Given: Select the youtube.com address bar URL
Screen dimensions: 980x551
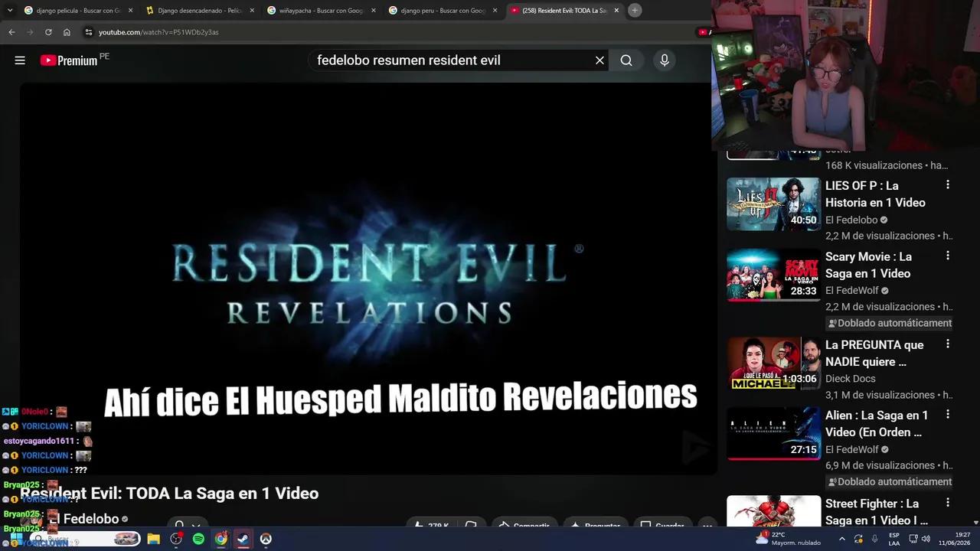Looking at the screenshot, I should (x=158, y=32).
